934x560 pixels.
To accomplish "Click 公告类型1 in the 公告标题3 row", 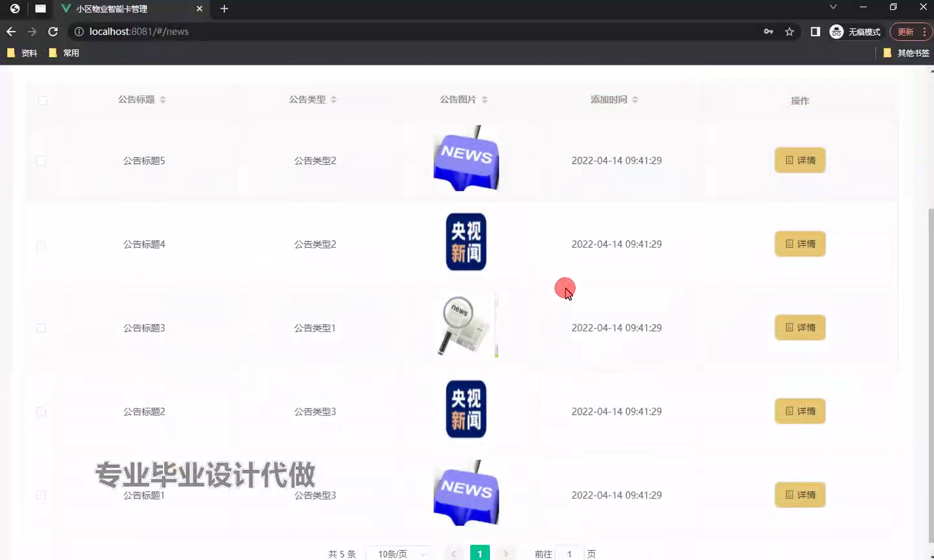I will 315,328.
